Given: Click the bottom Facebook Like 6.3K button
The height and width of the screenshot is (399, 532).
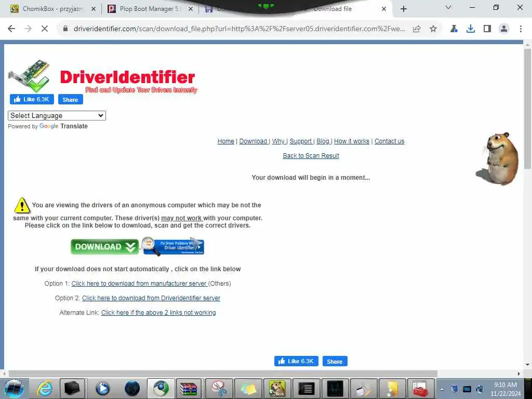Looking at the screenshot, I should coord(296,362).
